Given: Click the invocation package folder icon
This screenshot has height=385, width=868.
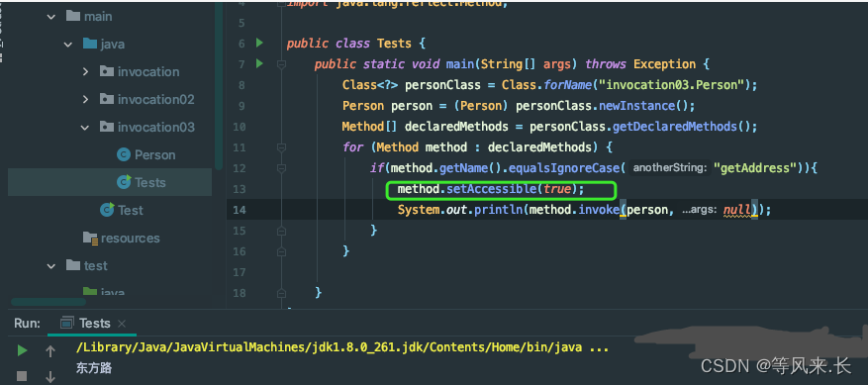Looking at the screenshot, I should click(107, 71).
